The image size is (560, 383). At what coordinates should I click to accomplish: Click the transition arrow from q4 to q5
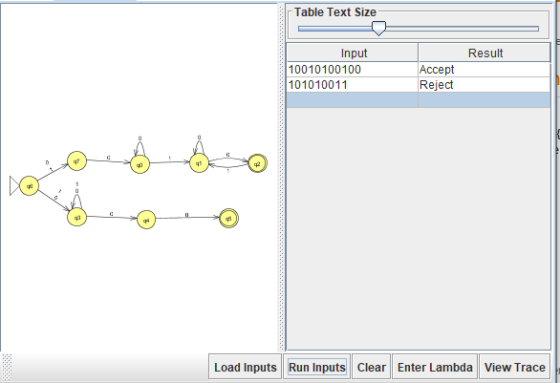click(188, 218)
